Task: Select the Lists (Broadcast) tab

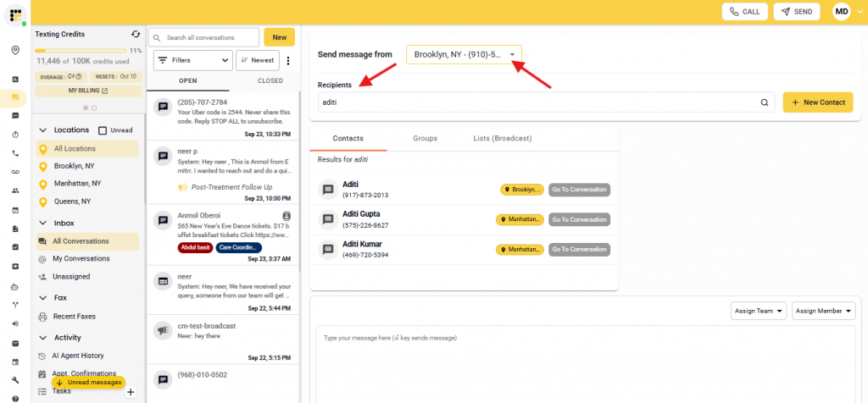Action: (x=503, y=138)
